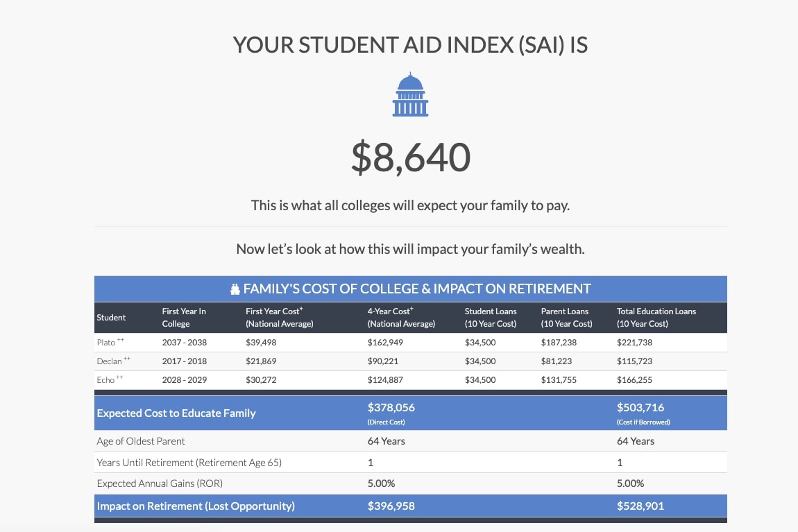The width and height of the screenshot is (798, 532).
Task: Select the Plato student row name
Action: tap(106, 342)
